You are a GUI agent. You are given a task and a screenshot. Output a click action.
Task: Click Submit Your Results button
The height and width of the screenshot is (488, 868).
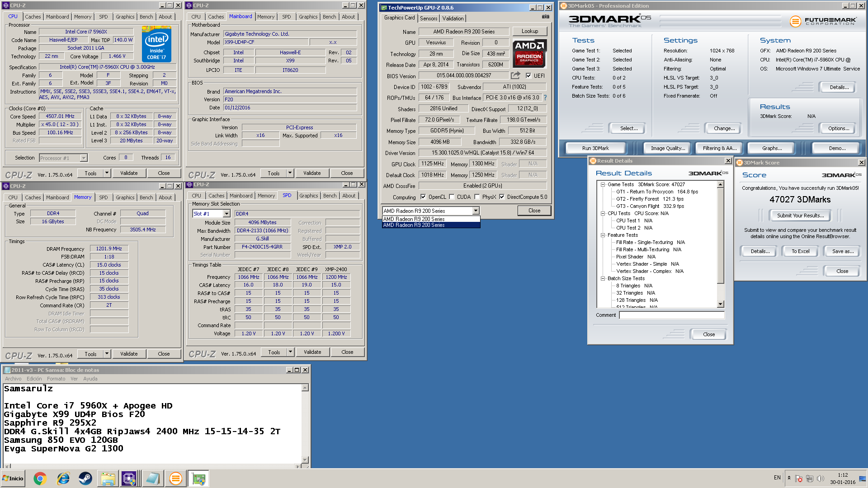pyautogui.click(x=800, y=216)
